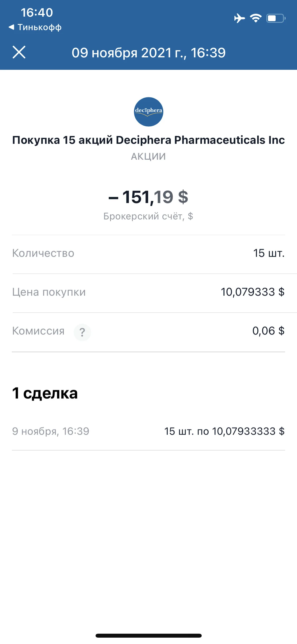Open the 9 ноября, 16:39 deal entry
The height and width of the screenshot is (644, 297).
click(x=149, y=431)
